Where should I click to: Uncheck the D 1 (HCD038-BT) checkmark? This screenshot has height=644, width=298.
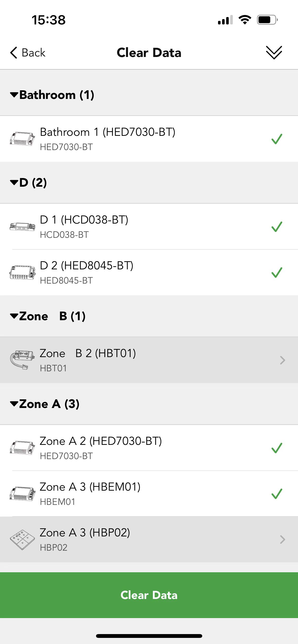[277, 226]
